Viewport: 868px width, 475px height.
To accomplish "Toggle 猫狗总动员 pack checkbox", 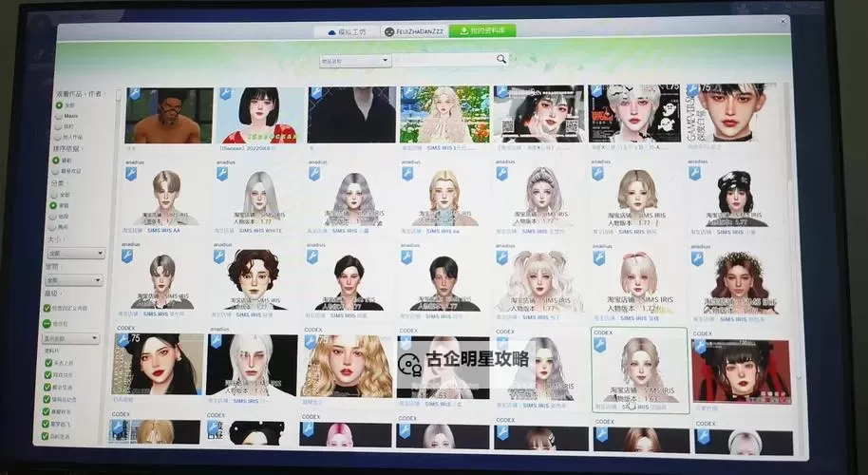I will click(x=47, y=399).
